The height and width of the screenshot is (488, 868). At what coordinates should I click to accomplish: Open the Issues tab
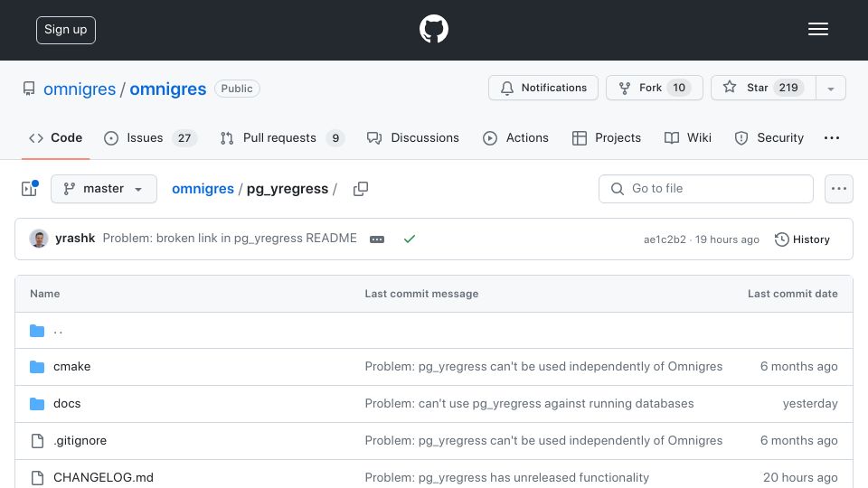150,137
